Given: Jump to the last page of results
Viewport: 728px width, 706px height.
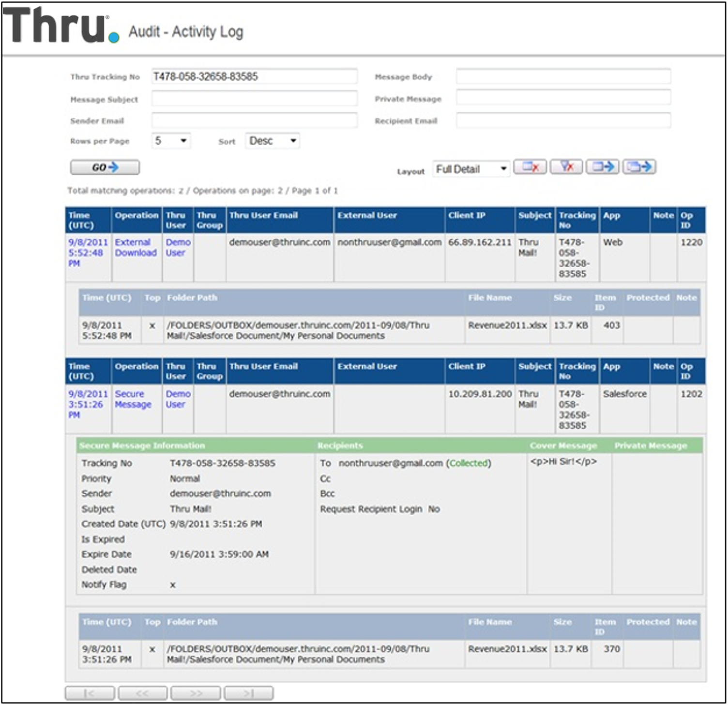Looking at the screenshot, I should tap(248, 693).
